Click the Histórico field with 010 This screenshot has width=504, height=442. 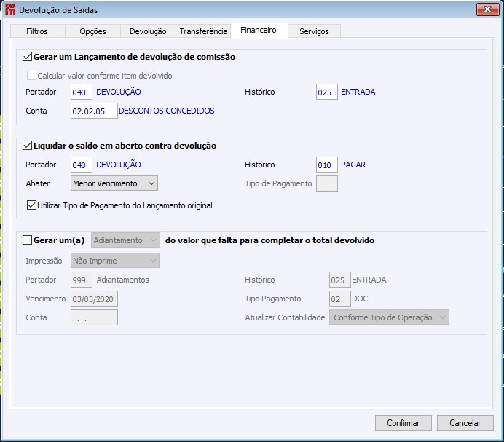(326, 165)
